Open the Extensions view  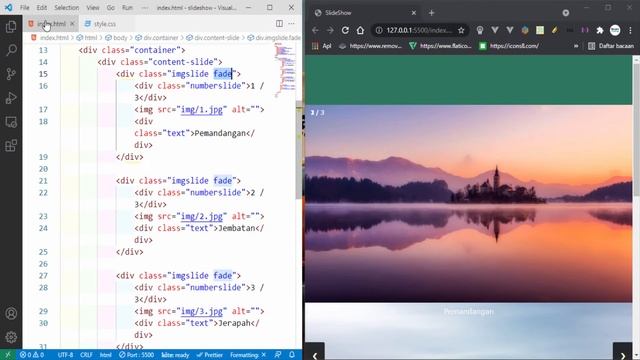(x=11, y=145)
